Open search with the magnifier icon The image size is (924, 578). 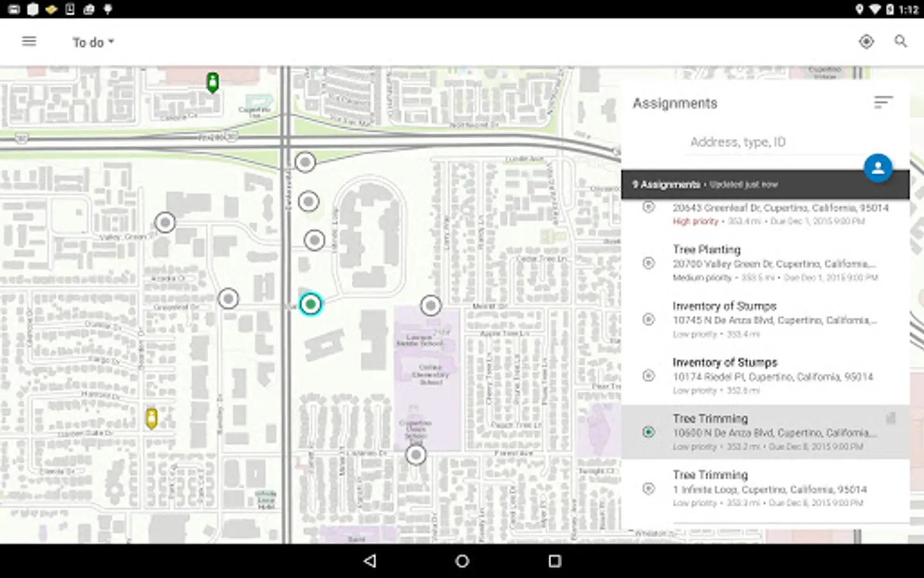click(x=901, y=42)
